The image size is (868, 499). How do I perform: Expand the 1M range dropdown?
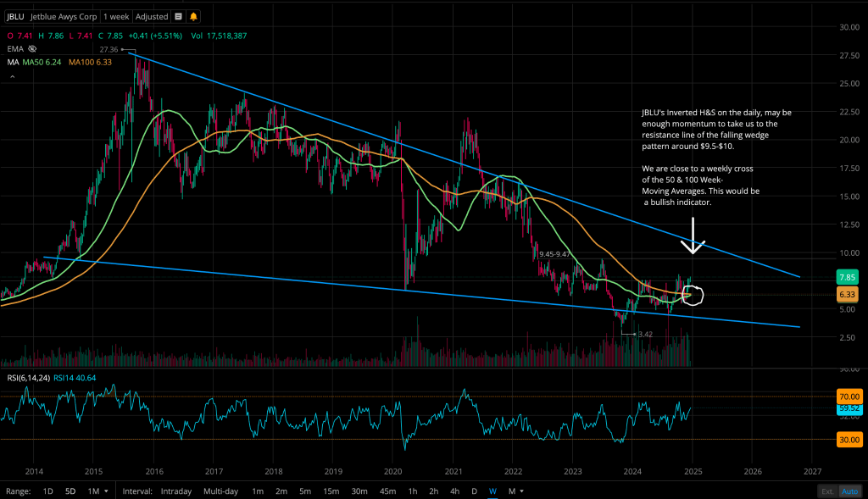pos(97,491)
